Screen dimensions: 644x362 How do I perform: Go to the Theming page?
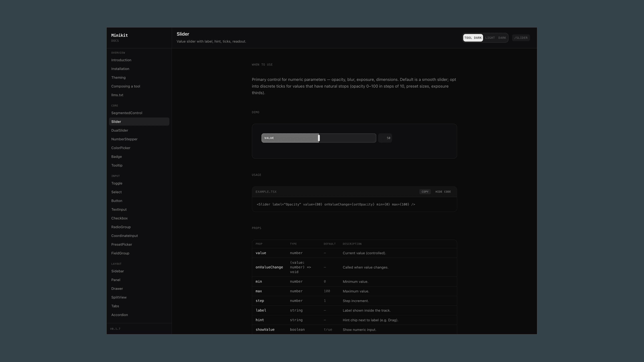pyautogui.click(x=139, y=77)
